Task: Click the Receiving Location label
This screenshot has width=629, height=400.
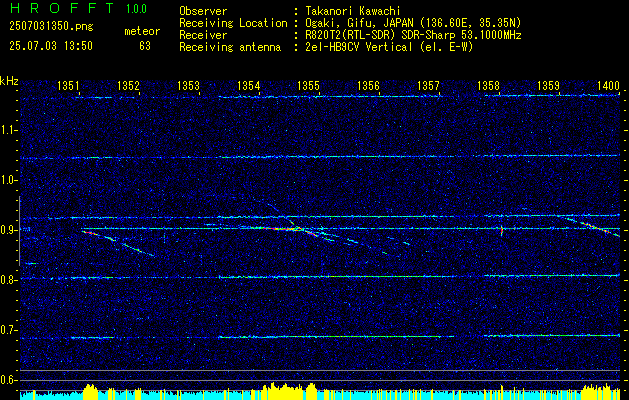Action: [233, 23]
